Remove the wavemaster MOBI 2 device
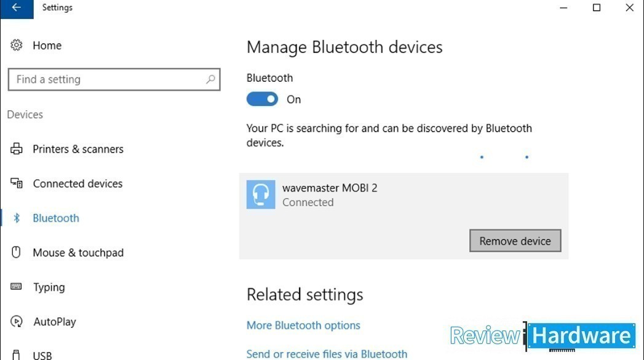Viewport: 644px width, 360px height. coord(515,241)
